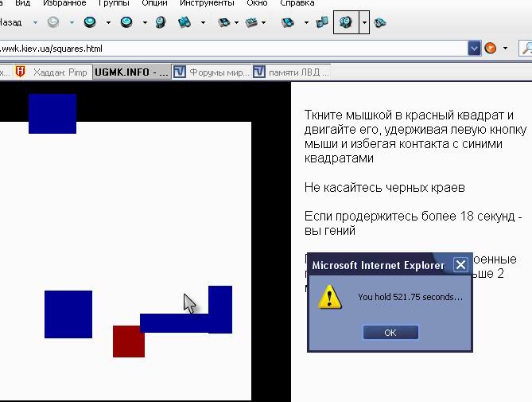This screenshot has height=402, width=532.
Task: Click the Назад back button
Action: (11, 22)
